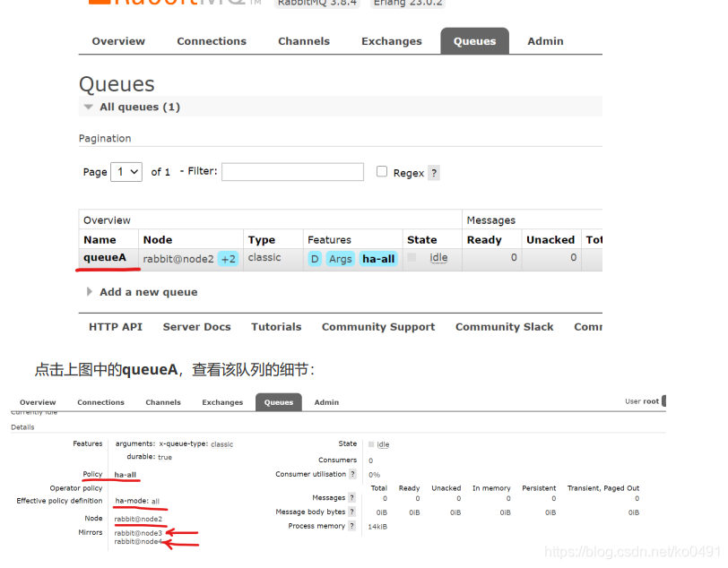Click the rabbit@node2 cell in queue table
The height and width of the screenshot is (568, 728).
pyautogui.click(x=178, y=259)
